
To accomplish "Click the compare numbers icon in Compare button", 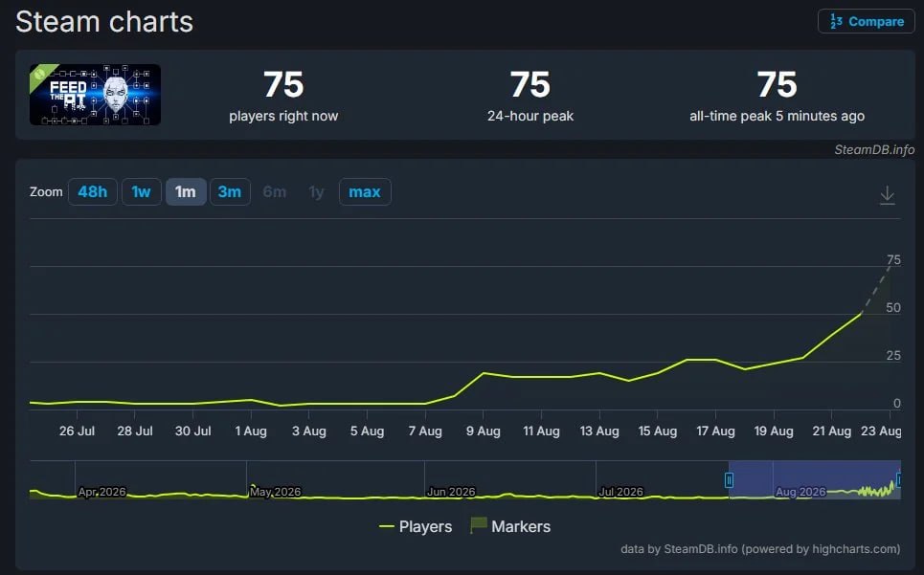I will pyautogui.click(x=836, y=21).
